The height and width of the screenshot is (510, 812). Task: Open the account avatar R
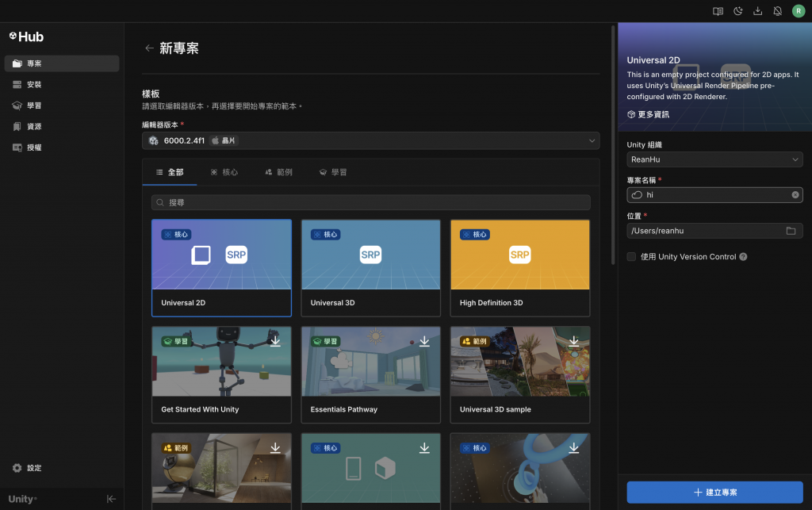tap(799, 11)
